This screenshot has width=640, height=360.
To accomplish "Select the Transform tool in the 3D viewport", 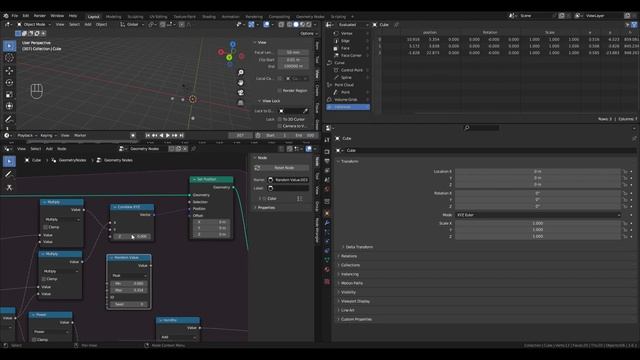I will 9,106.
